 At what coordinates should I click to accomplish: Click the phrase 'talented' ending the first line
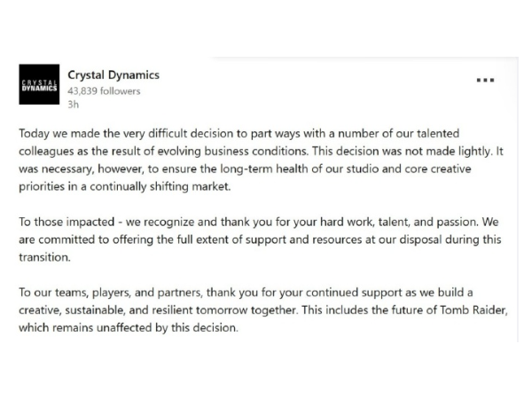click(x=438, y=133)
